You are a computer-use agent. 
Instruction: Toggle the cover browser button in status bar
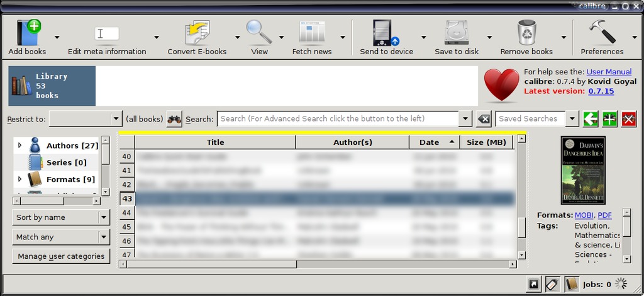click(533, 285)
